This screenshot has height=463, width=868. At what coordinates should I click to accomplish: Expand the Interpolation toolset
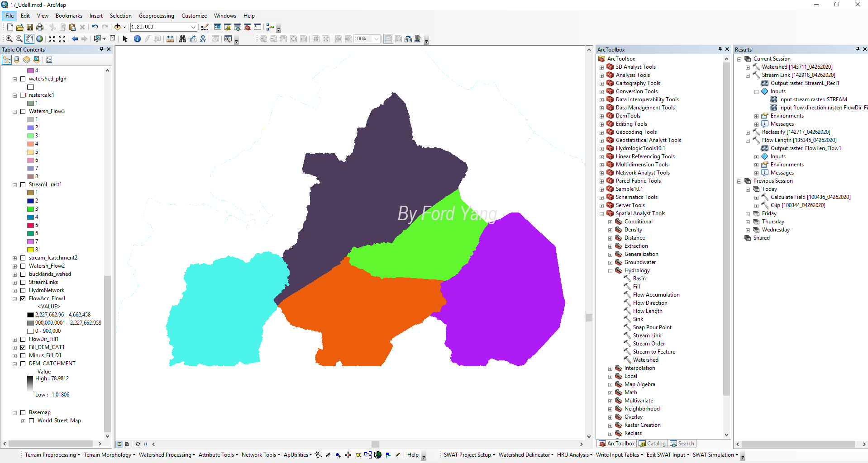click(x=610, y=369)
